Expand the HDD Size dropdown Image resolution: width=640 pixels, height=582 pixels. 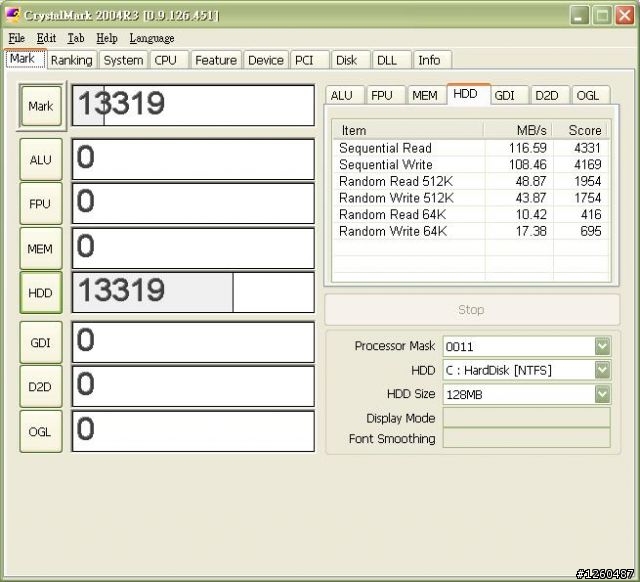(602, 394)
